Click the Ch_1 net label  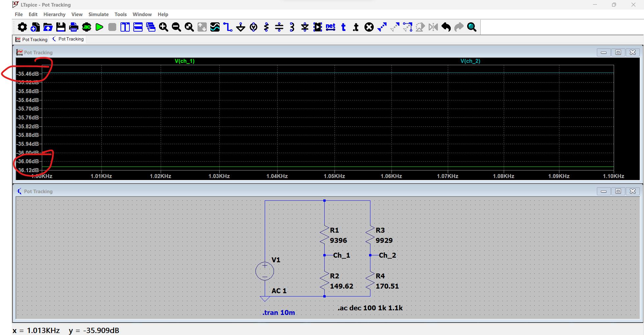click(x=341, y=255)
